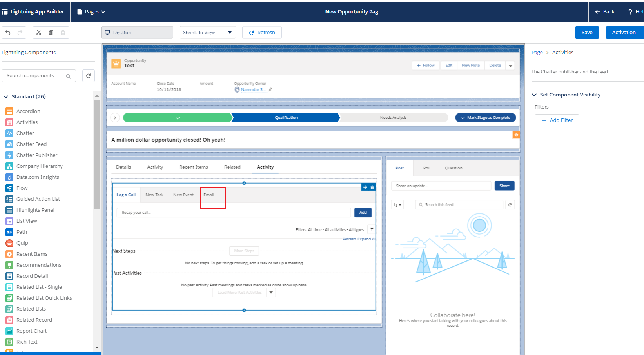Click the copy icon in toolbar

point(51,33)
